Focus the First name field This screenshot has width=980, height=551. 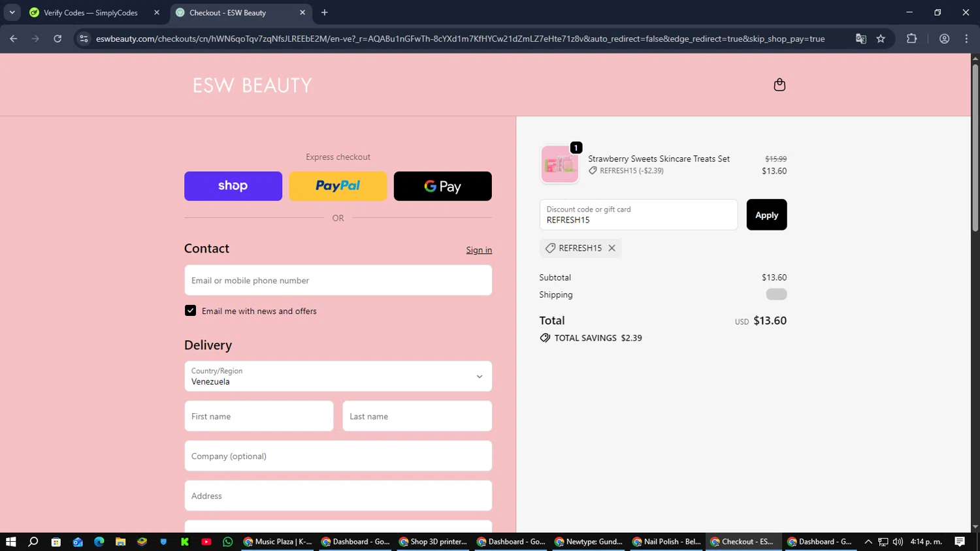[259, 416]
